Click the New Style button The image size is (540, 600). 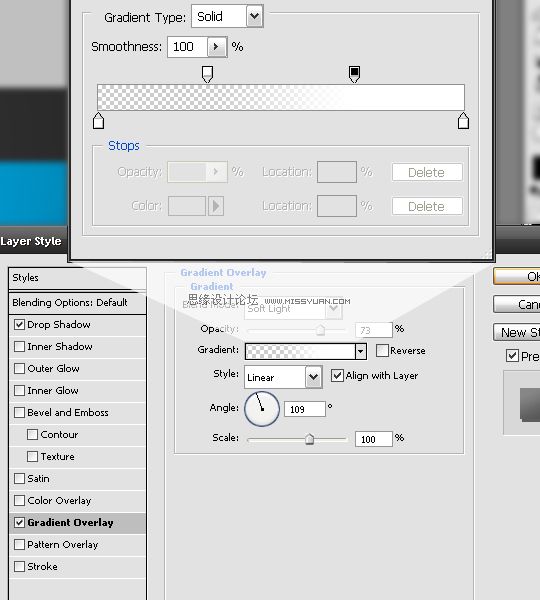click(x=517, y=332)
